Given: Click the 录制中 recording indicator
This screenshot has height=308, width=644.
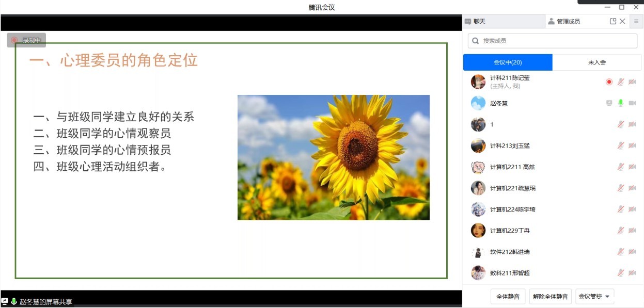Looking at the screenshot, I should 26,40.
